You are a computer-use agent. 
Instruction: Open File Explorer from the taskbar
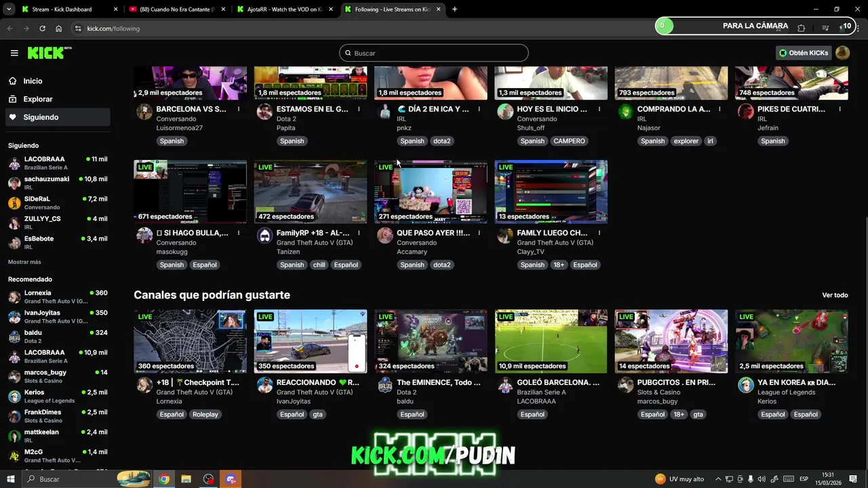pyautogui.click(x=186, y=479)
